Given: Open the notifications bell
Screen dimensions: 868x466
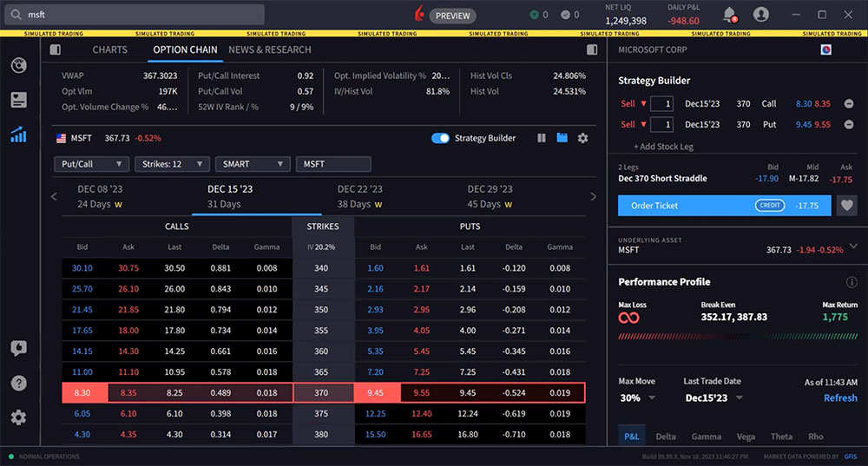Looking at the screenshot, I should coord(730,15).
